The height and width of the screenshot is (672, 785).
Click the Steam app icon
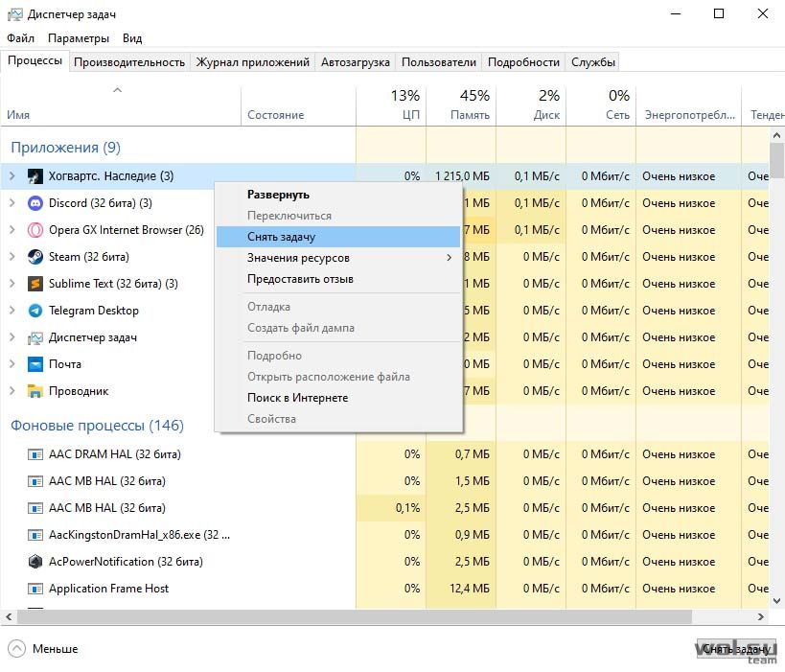(x=35, y=257)
